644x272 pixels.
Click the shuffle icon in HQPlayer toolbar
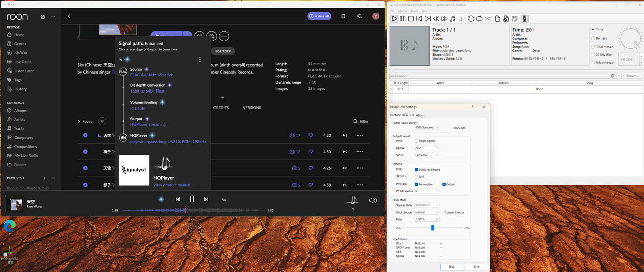coord(488,19)
